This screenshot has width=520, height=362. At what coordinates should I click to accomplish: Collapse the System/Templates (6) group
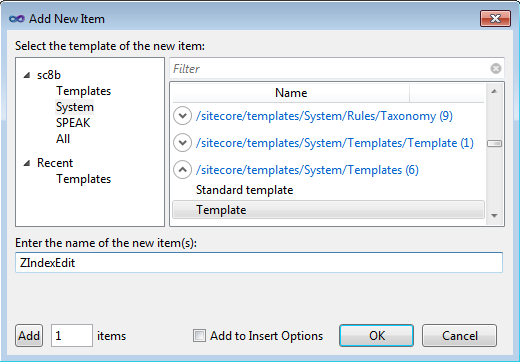(x=182, y=170)
